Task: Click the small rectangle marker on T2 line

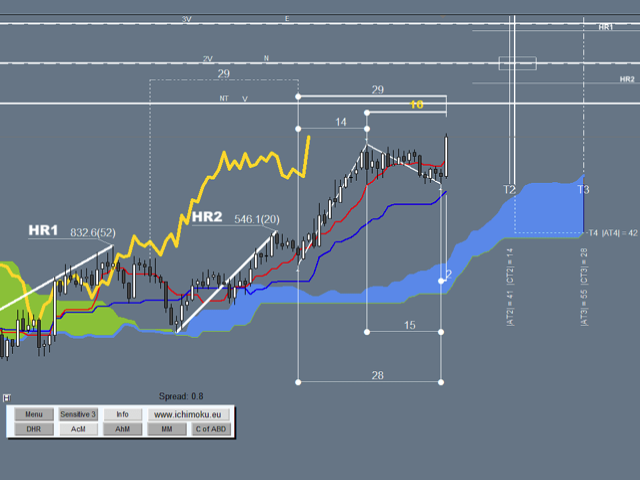Action: (518, 63)
